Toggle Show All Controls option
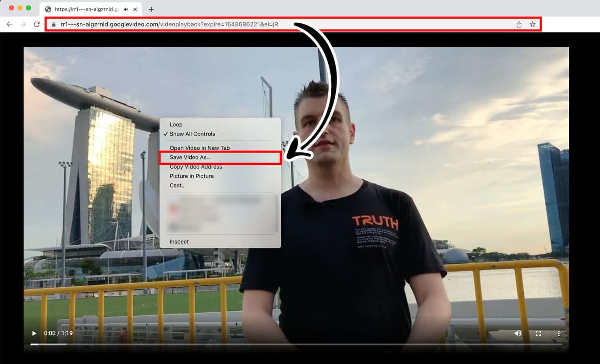The height and width of the screenshot is (364, 600). (220, 134)
